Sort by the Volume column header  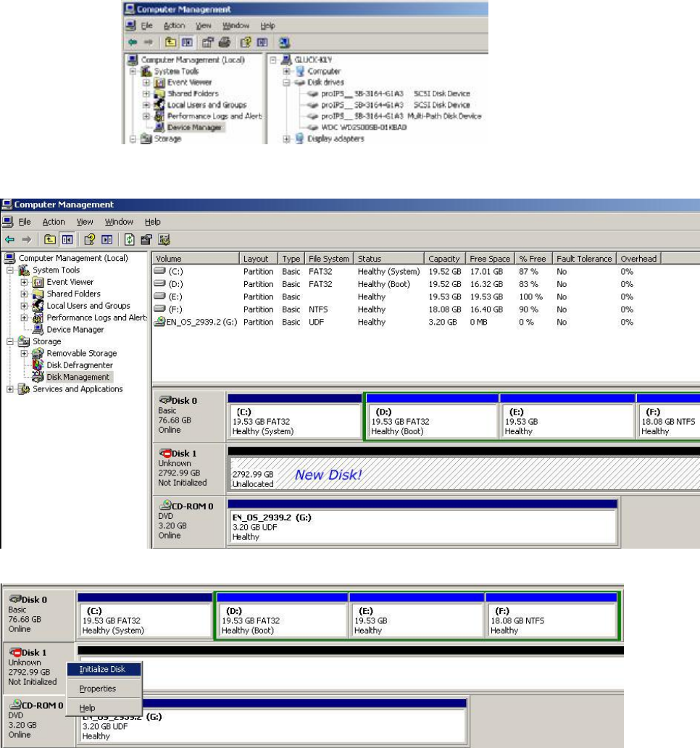[x=196, y=259]
